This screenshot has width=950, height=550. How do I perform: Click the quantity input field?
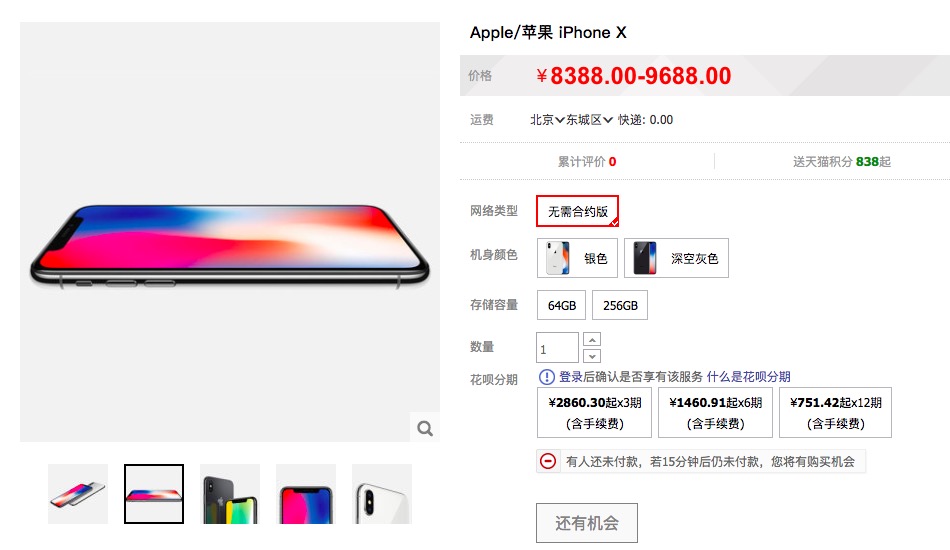pos(557,348)
